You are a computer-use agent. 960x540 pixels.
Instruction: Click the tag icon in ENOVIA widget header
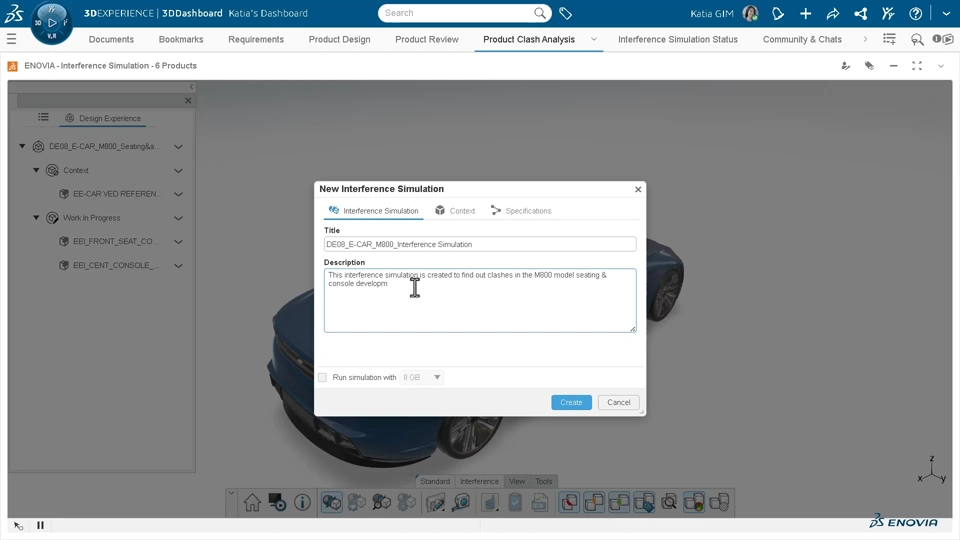click(x=869, y=66)
